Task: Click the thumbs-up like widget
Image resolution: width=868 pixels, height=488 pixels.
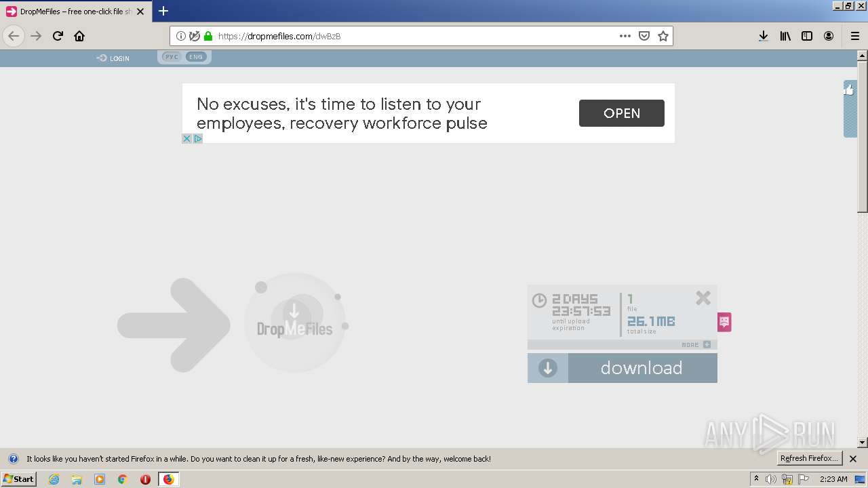Action: click(850, 90)
